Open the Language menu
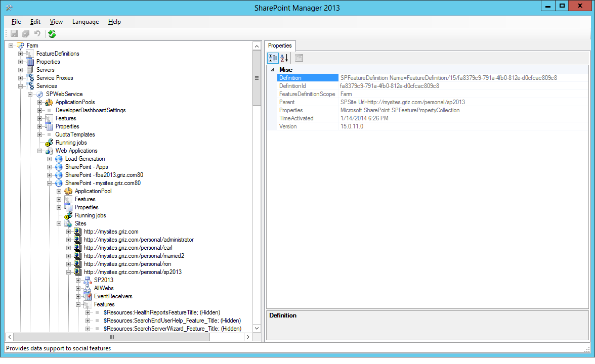 pos(85,22)
